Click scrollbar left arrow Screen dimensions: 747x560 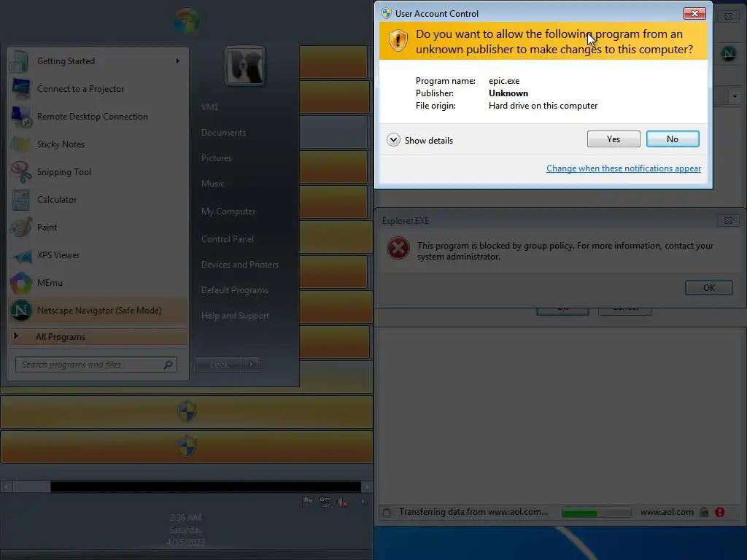click(6, 486)
